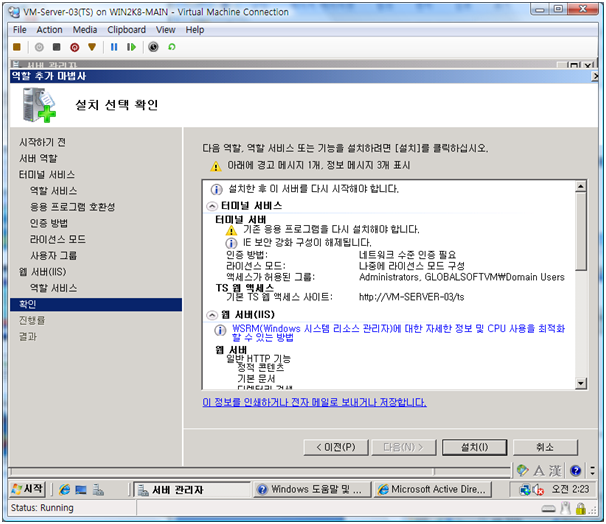Open the WSRM detailed information link
The width and height of the screenshot is (606, 524).
[398, 333]
